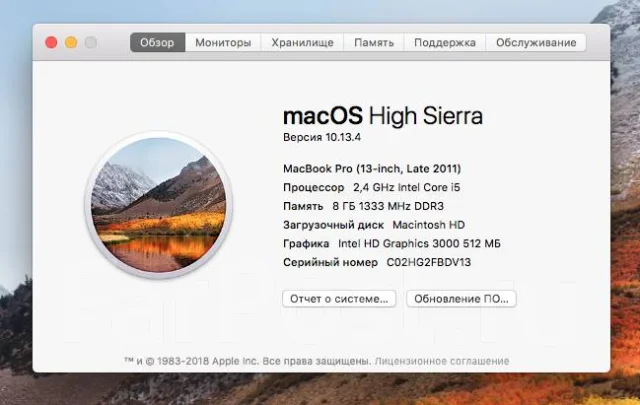Click the serial number C02HG2FBDV13

click(429, 262)
